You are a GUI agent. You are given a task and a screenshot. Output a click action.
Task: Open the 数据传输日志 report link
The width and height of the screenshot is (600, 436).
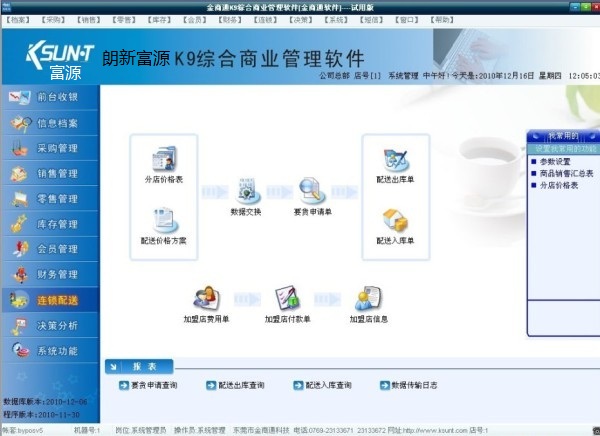tap(407, 385)
